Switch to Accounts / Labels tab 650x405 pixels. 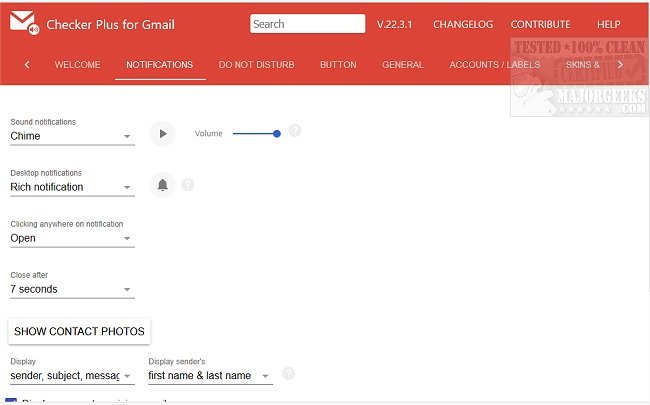pyautogui.click(x=495, y=65)
